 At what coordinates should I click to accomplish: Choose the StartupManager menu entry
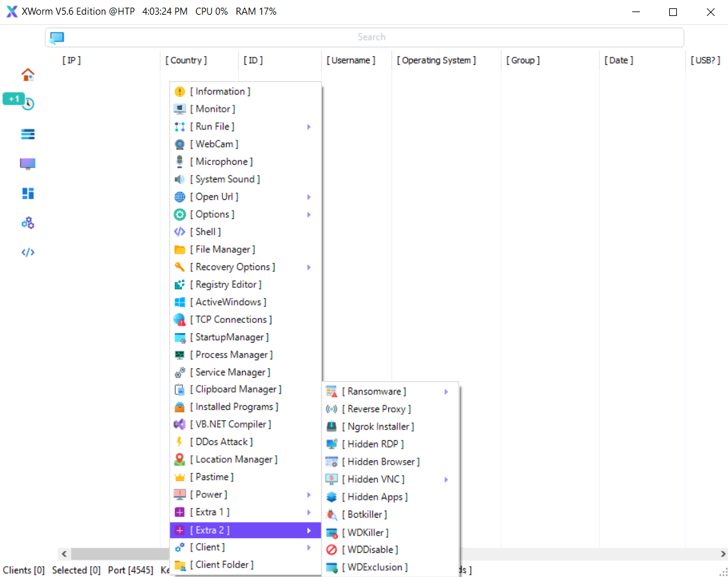tap(246, 338)
